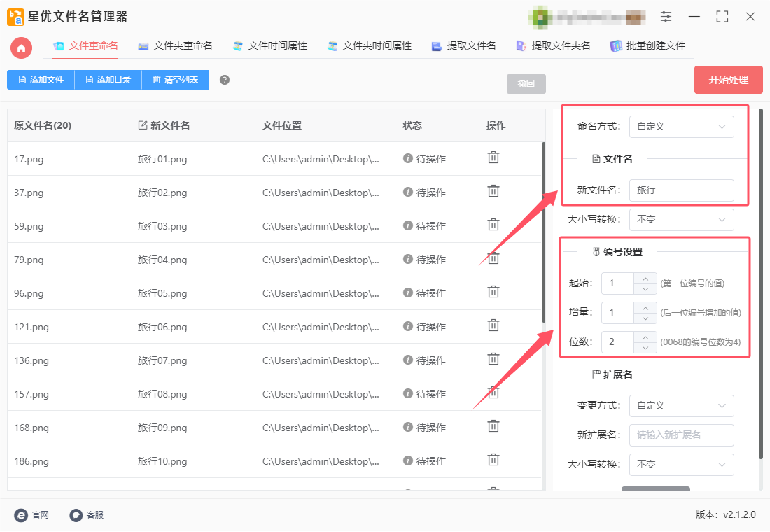Remove 96.png using its trash icon

493,293
